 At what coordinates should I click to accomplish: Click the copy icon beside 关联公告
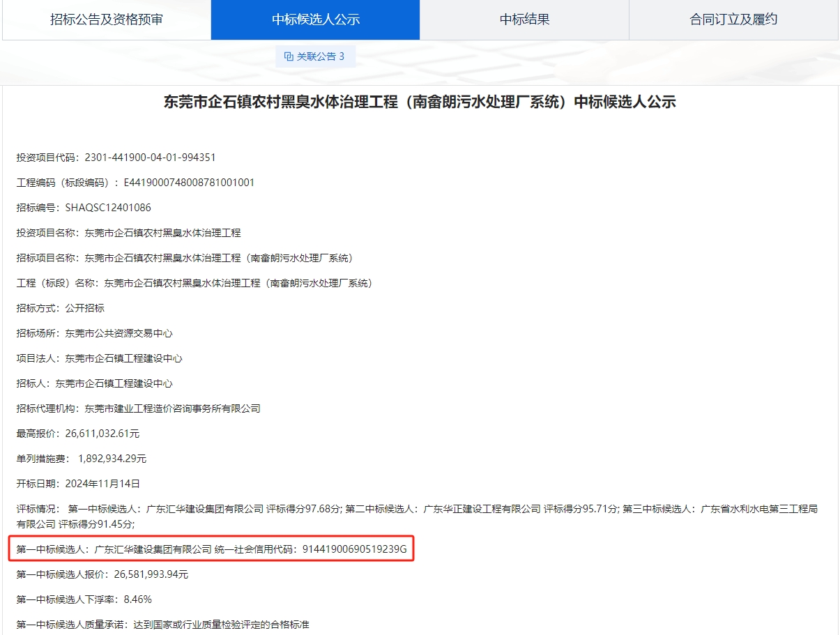[x=289, y=56]
